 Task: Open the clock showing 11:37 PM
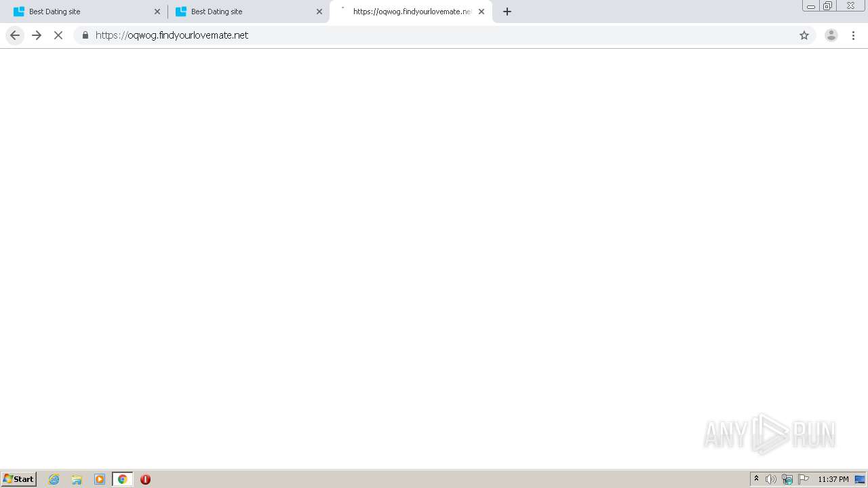coord(833,479)
